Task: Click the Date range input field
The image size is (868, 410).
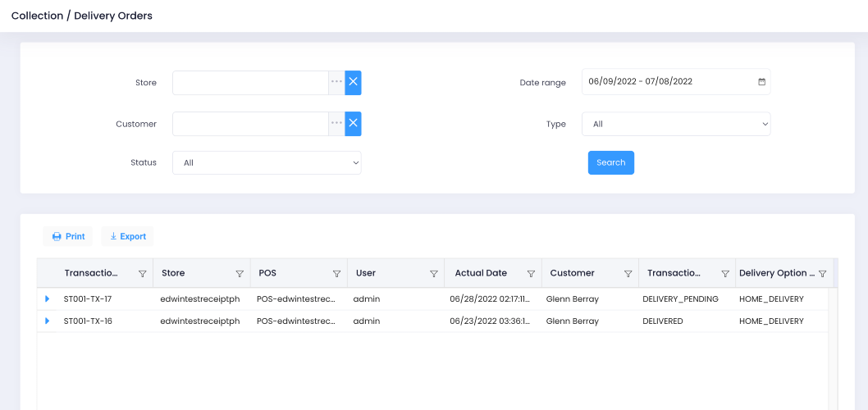Action: [x=676, y=82]
